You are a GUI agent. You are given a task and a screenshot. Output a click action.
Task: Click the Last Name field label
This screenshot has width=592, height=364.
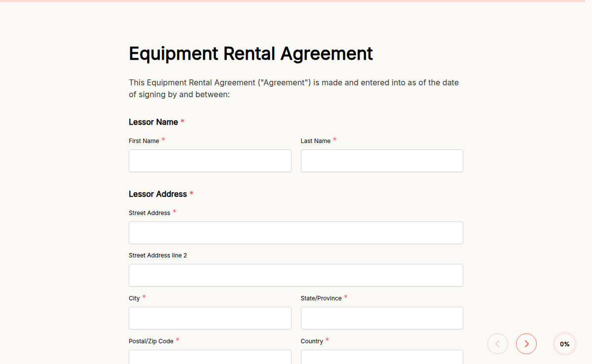[316, 141]
